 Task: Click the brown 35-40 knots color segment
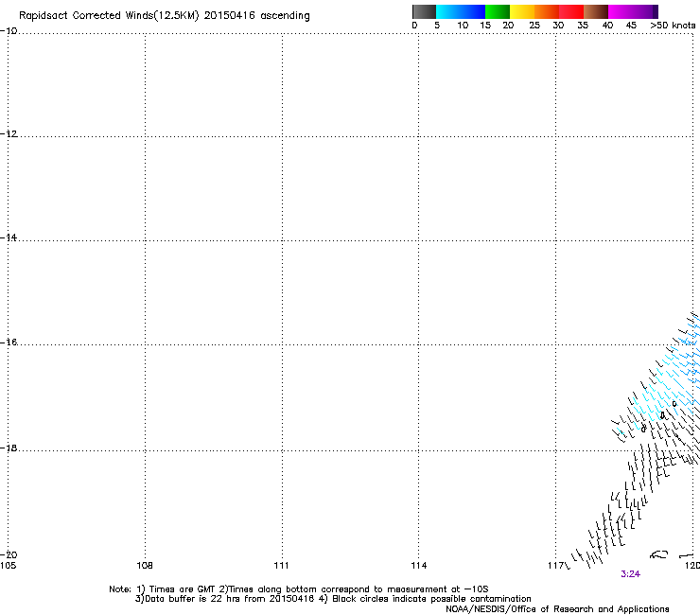tap(596, 11)
